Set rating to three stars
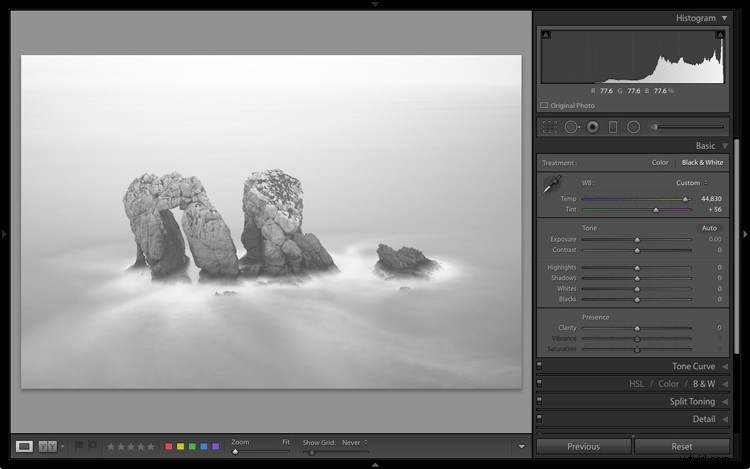This screenshot has height=469, width=750. pos(131,447)
